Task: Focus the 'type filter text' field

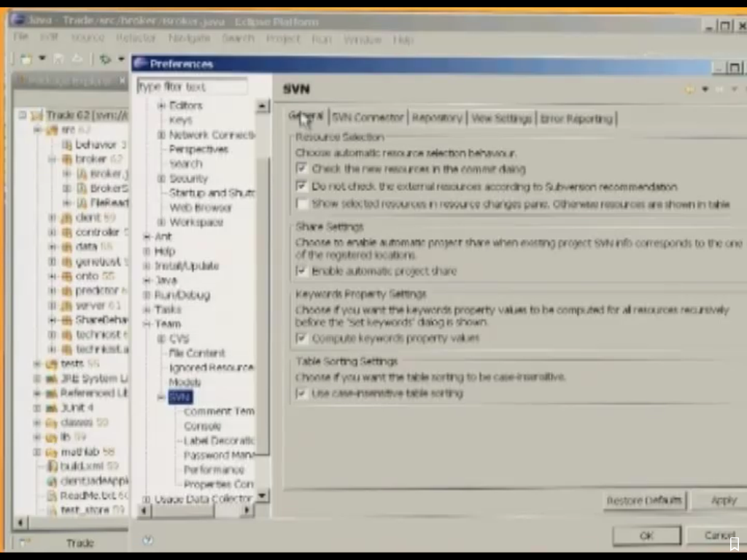Action: point(192,86)
